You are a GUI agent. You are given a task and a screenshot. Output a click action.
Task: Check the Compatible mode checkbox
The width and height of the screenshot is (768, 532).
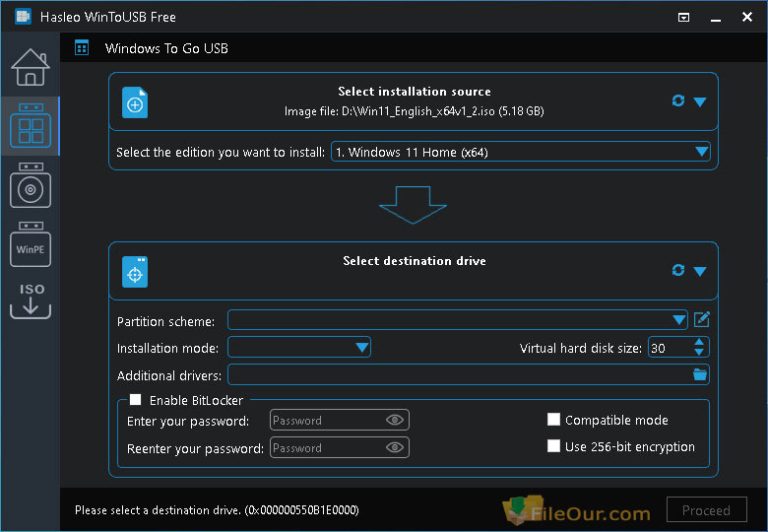click(553, 419)
